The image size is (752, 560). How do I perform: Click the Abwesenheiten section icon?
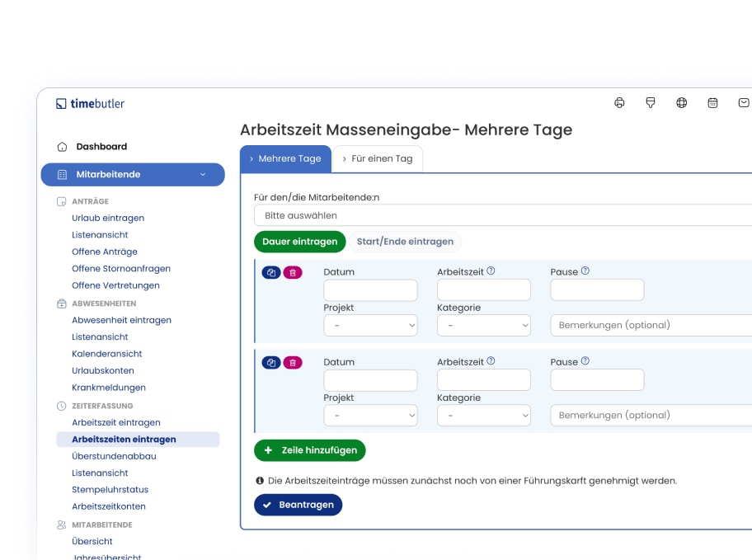pyautogui.click(x=61, y=304)
